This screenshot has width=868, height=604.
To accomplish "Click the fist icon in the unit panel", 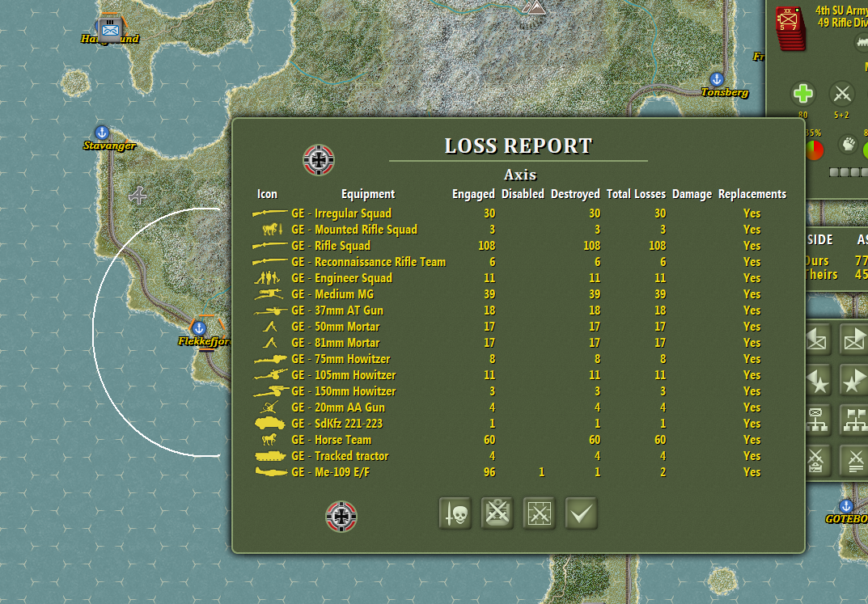I will pyautogui.click(x=848, y=145).
